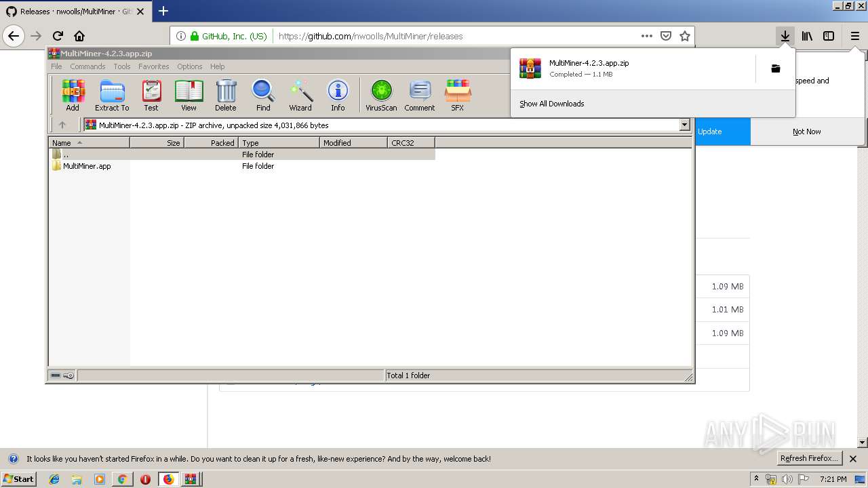
Task: Open a new browser tab
Action: [163, 11]
